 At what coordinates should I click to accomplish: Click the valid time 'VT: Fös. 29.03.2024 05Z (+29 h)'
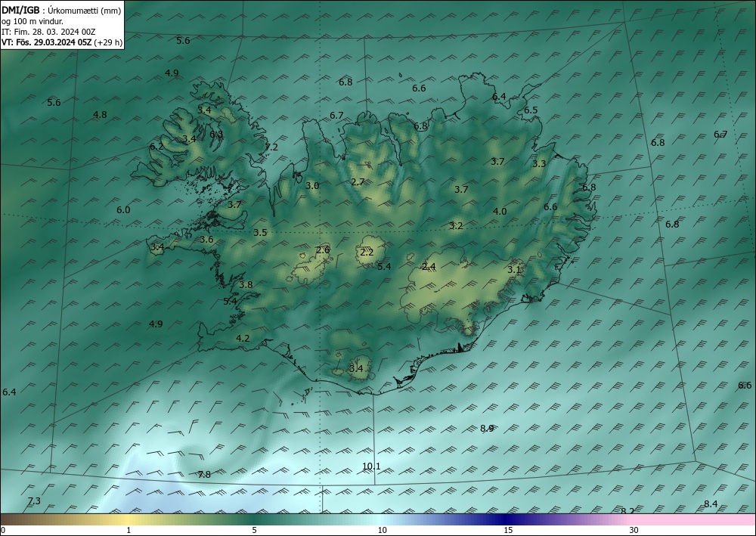coord(62,42)
